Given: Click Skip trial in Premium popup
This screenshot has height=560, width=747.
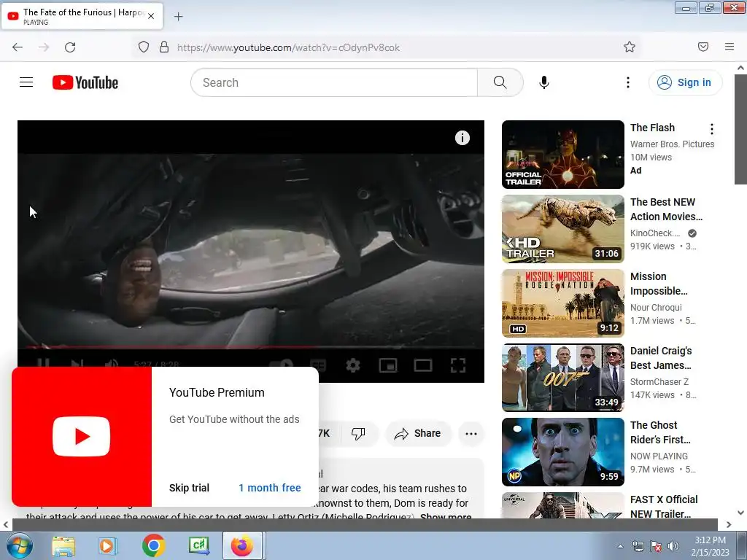Looking at the screenshot, I should (189, 488).
